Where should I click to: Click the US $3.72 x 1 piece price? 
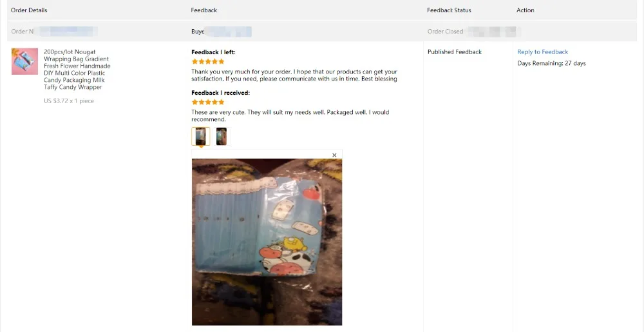point(69,101)
